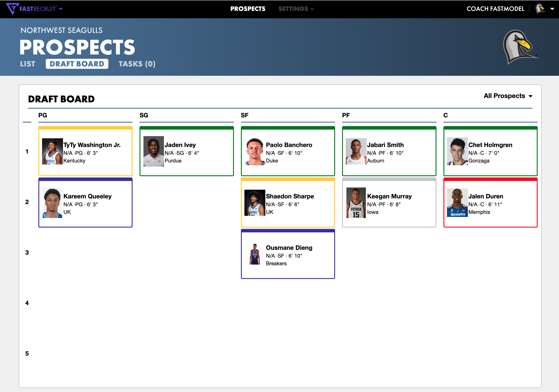Click the FastRecruit logo icon
The height and width of the screenshot is (392, 559).
pyautogui.click(x=12, y=9)
